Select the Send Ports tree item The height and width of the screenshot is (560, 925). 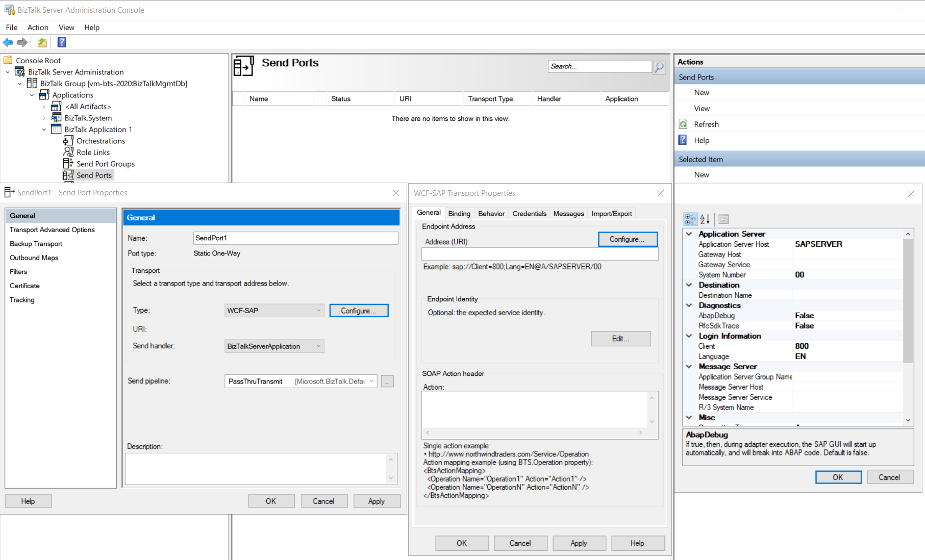(94, 175)
